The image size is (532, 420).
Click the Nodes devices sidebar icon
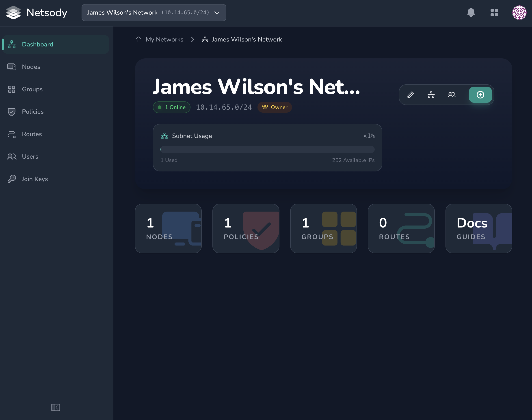tap(12, 67)
